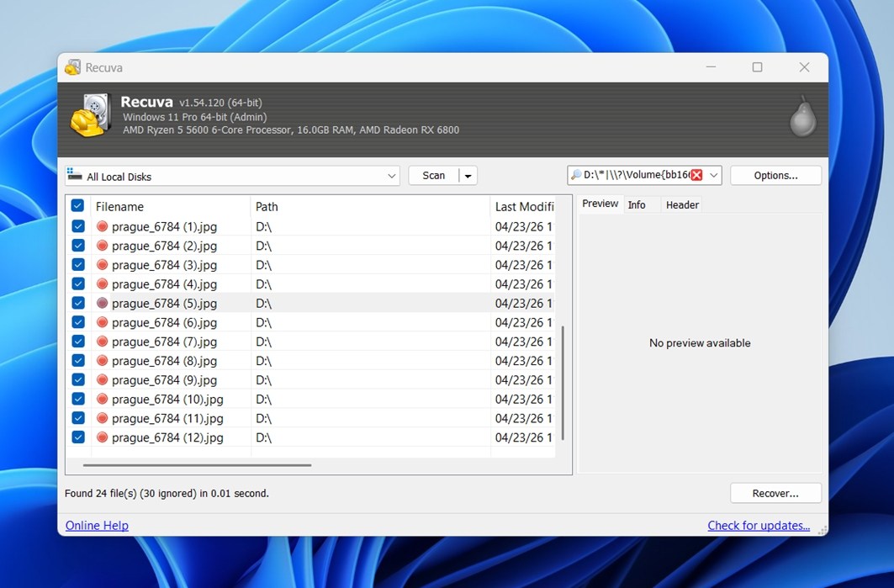Start a scan with the Scan button
Image resolution: width=894 pixels, height=588 pixels.
click(434, 176)
